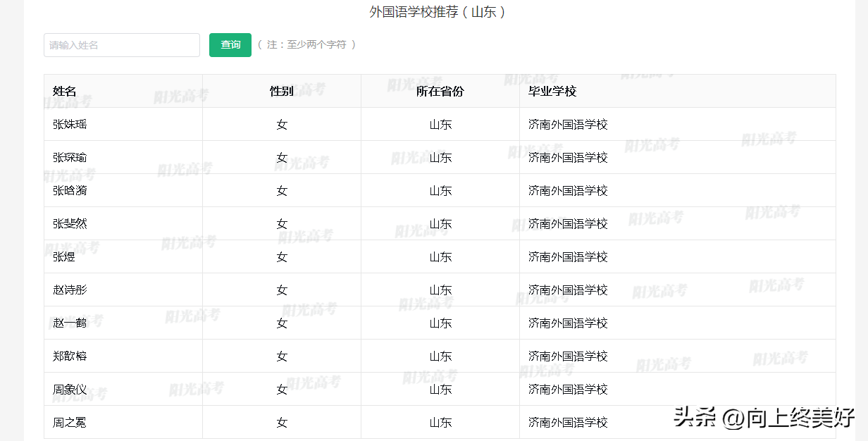Click the name 赵一鹤 in the table
This screenshot has width=868, height=441.
click(x=70, y=323)
